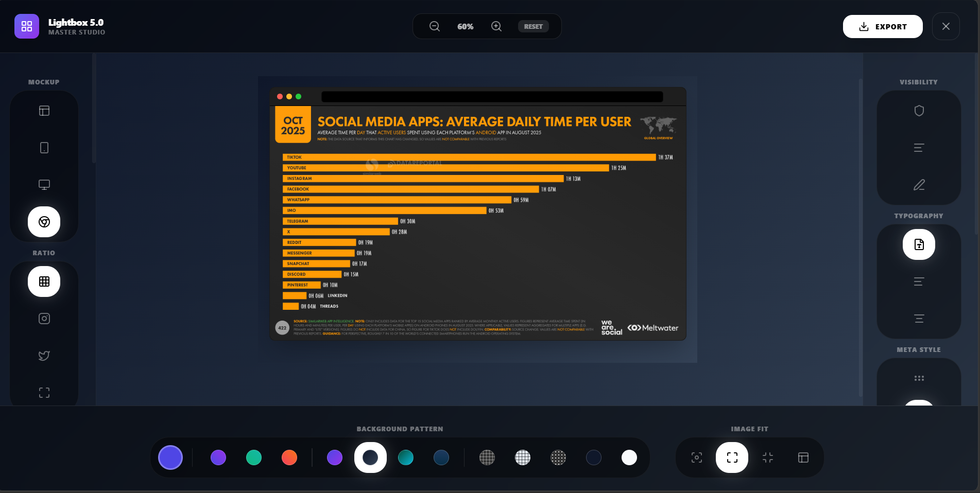This screenshot has width=980, height=493.
Task: Select the six-dot meta style option
Action: (919, 378)
